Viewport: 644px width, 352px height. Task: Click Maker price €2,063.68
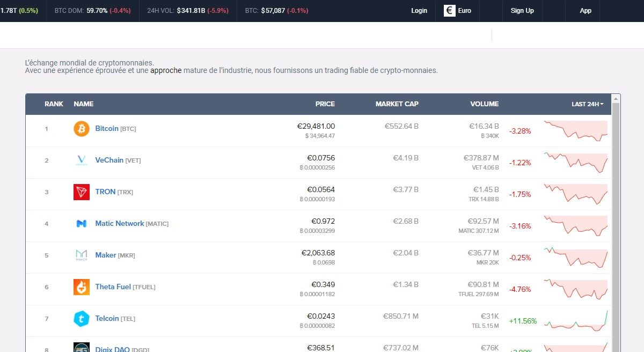click(x=318, y=253)
